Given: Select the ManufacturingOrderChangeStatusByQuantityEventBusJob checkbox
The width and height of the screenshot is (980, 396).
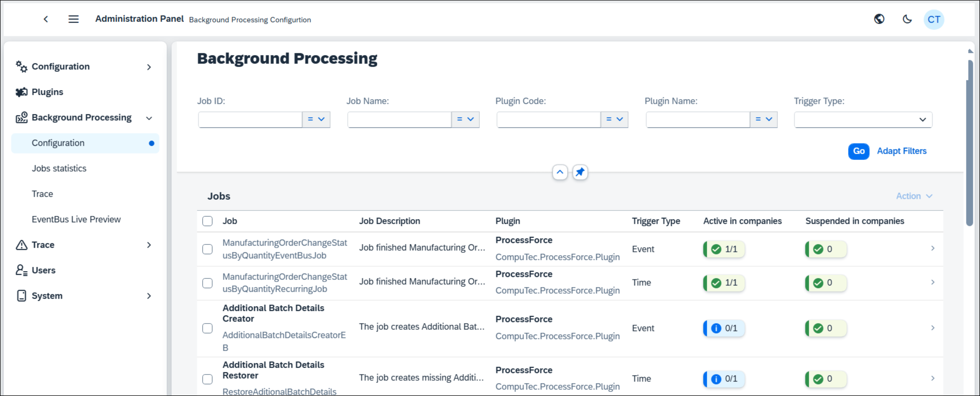Looking at the screenshot, I should click(x=207, y=249).
